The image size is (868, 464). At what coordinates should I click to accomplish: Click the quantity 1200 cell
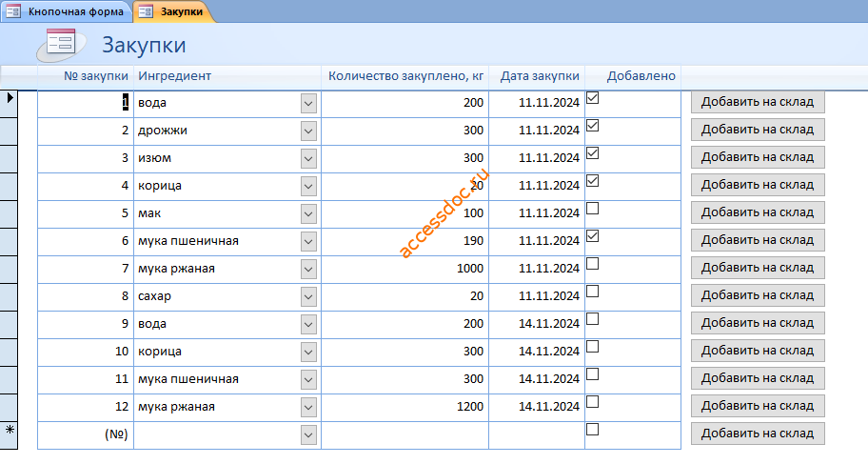pyautogui.click(x=404, y=408)
